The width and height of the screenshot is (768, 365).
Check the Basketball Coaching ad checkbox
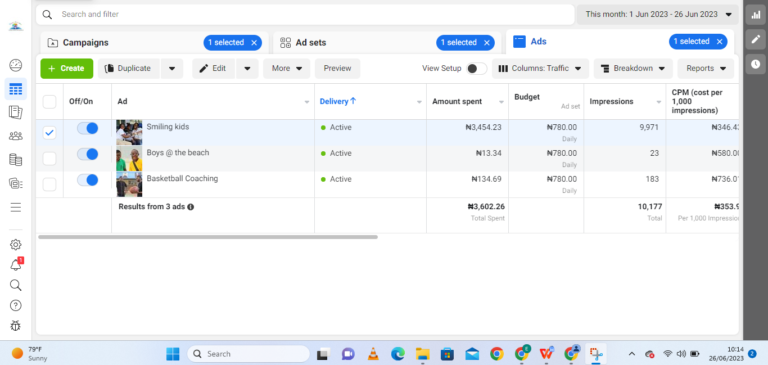click(x=49, y=184)
